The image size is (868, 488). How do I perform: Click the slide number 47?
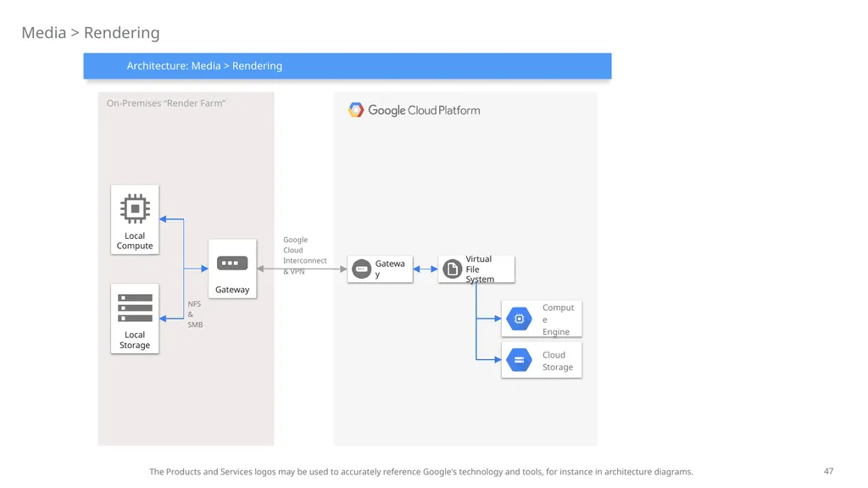click(828, 471)
